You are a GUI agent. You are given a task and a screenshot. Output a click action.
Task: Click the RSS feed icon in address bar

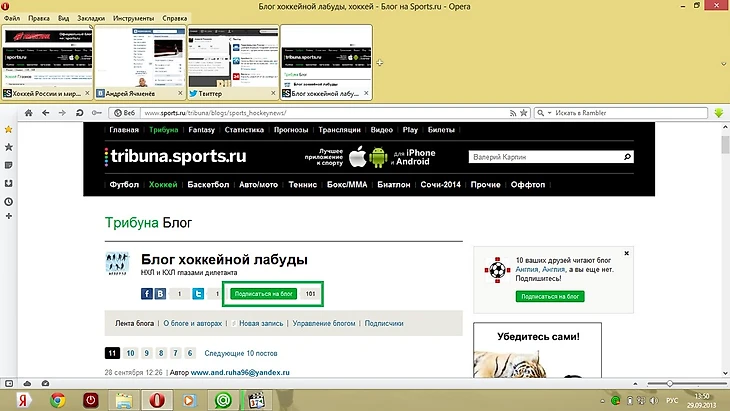[513, 113]
